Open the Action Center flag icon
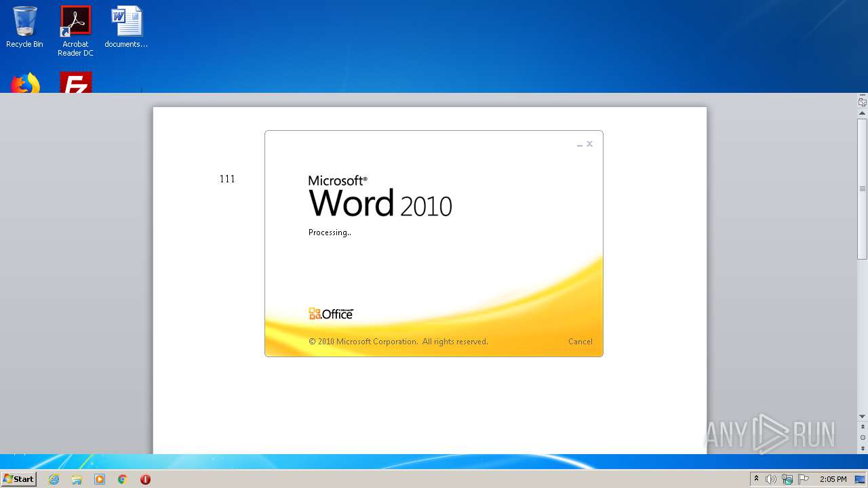The width and height of the screenshot is (868, 488). (x=804, y=479)
